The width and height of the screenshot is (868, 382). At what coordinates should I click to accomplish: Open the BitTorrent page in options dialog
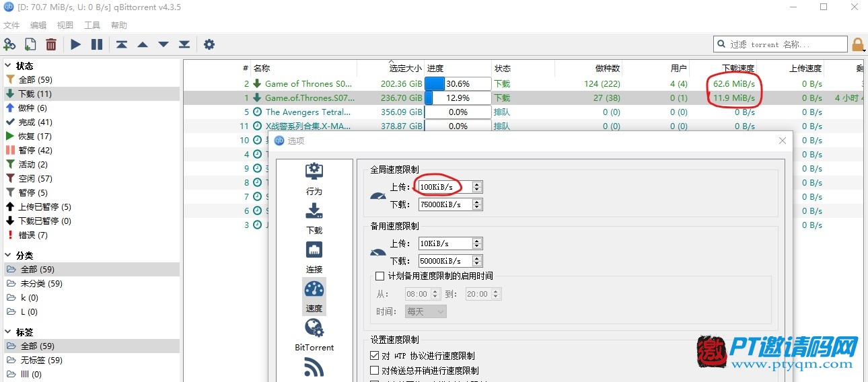(x=314, y=335)
